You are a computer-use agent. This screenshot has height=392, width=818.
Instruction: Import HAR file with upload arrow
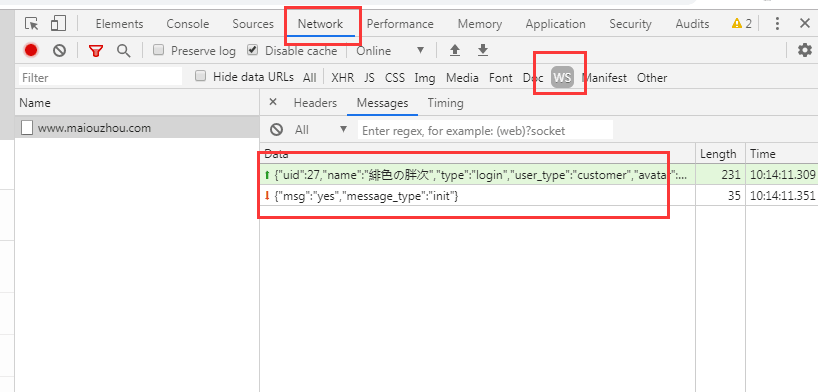(455, 51)
